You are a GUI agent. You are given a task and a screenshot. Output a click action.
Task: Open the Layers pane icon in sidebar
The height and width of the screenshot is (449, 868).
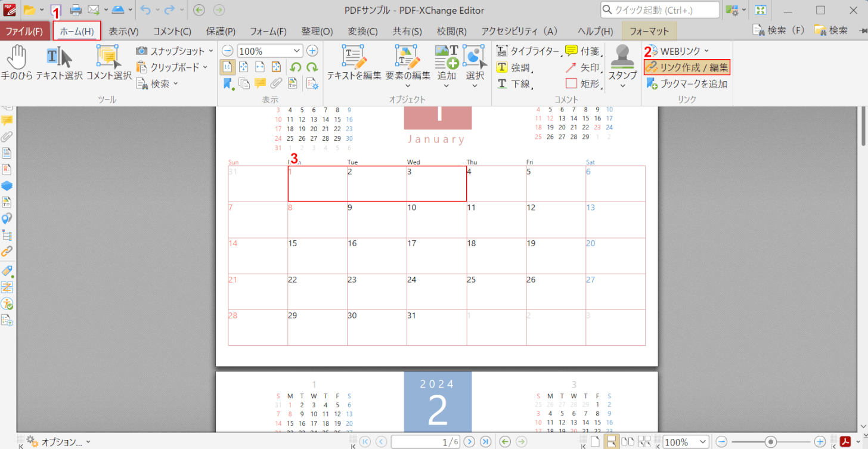point(7,185)
